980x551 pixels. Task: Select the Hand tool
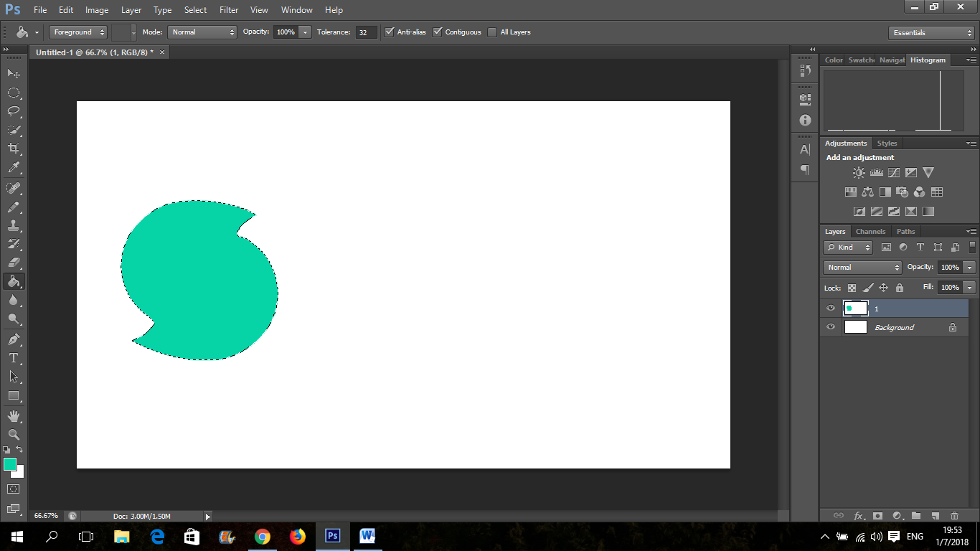14,415
